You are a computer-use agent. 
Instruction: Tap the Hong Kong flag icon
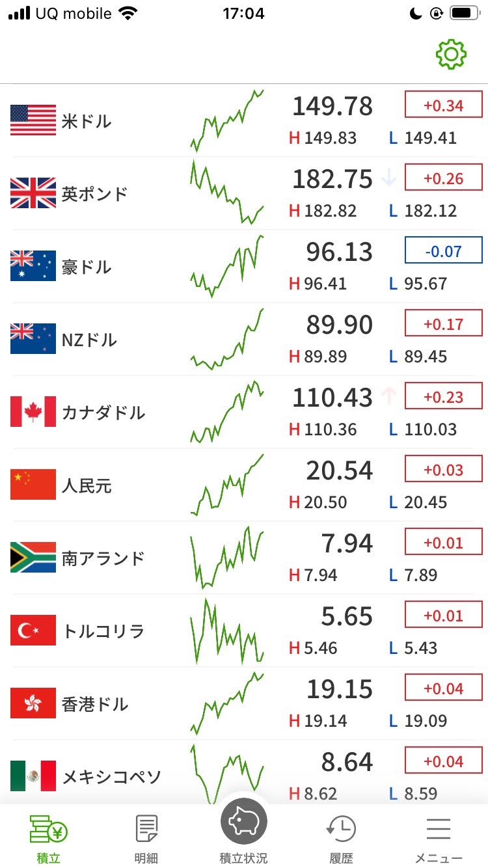(x=33, y=703)
